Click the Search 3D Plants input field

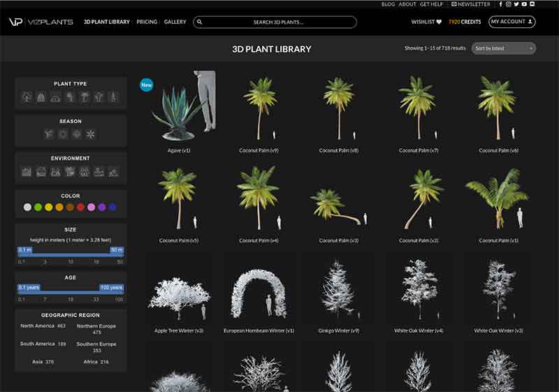pyautogui.click(x=278, y=22)
